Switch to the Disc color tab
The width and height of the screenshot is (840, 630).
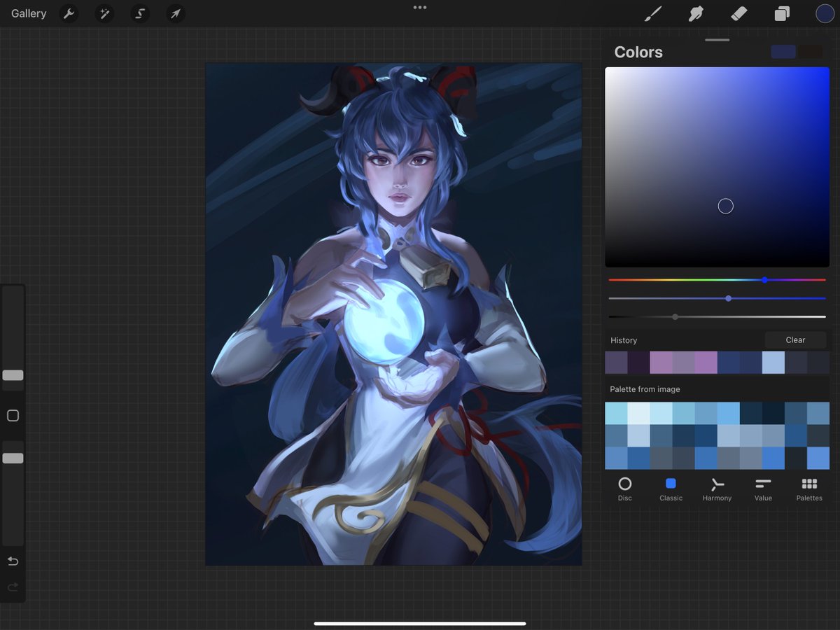pyautogui.click(x=625, y=489)
